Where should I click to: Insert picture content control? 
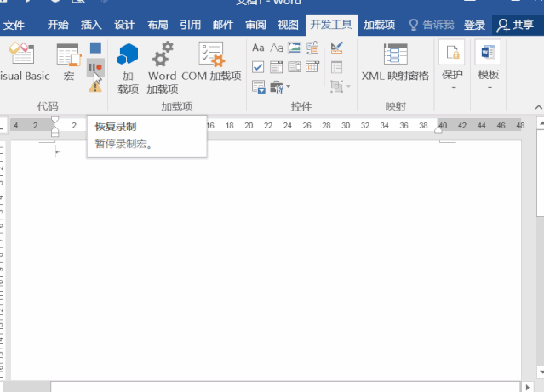point(295,48)
